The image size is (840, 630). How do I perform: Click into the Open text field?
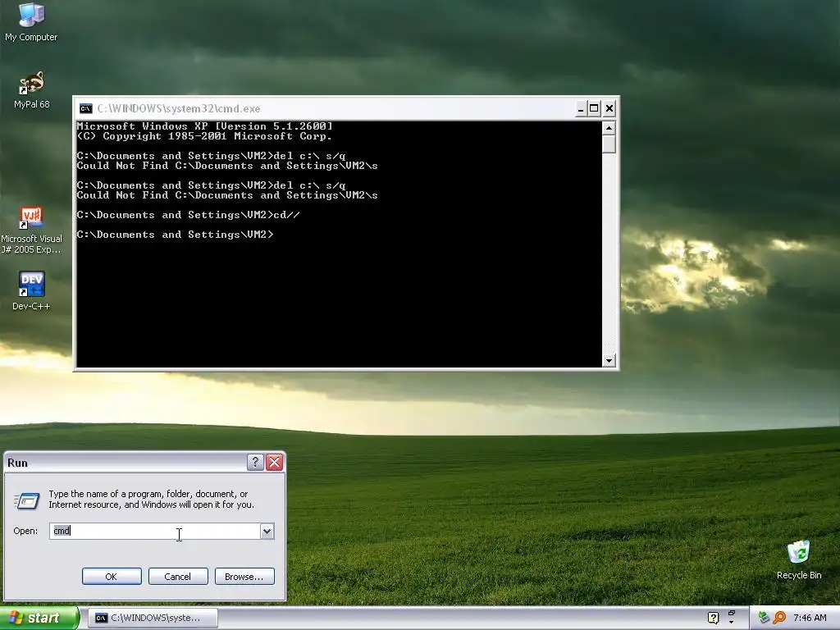pyautogui.click(x=155, y=531)
